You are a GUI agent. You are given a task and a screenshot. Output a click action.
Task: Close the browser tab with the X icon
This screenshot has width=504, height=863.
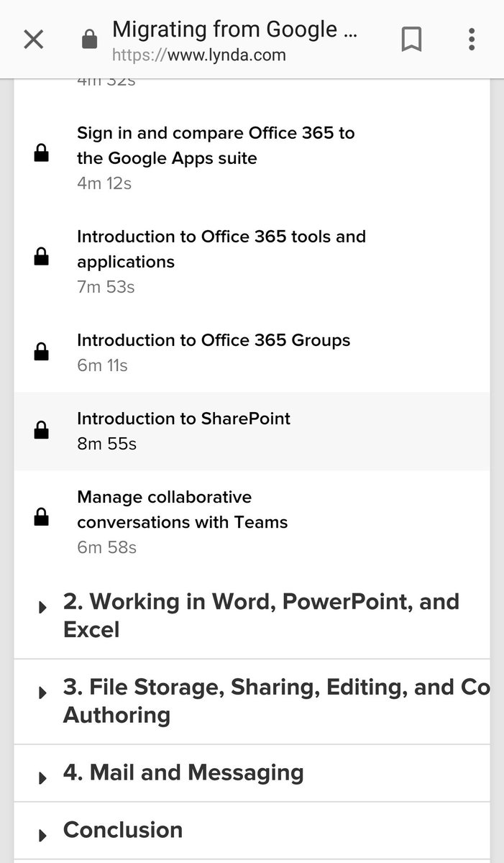pyautogui.click(x=34, y=40)
